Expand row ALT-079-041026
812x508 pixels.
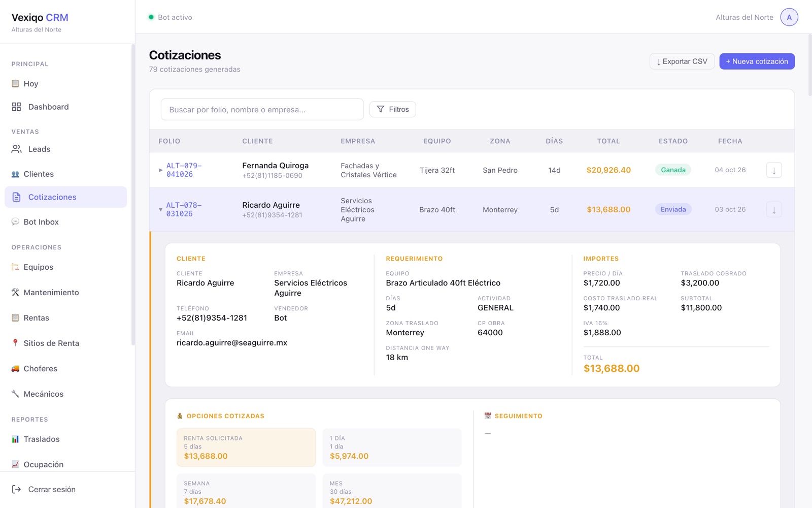click(160, 170)
